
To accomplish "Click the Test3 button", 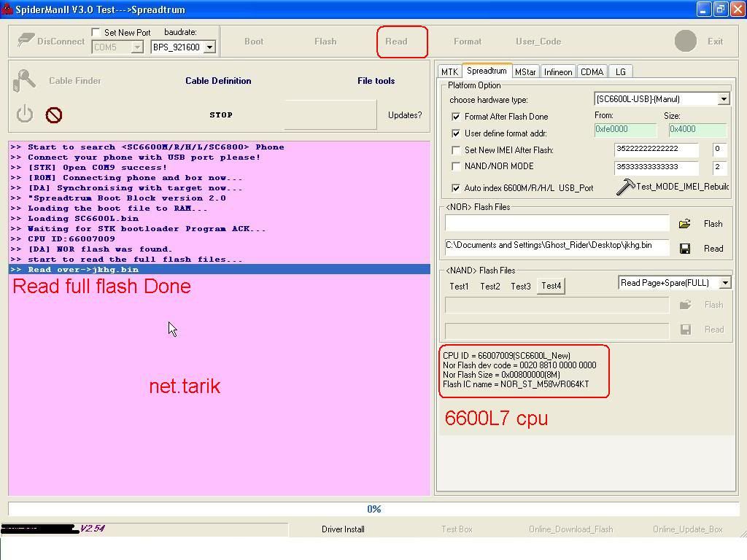I will click(x=521, y=286).
